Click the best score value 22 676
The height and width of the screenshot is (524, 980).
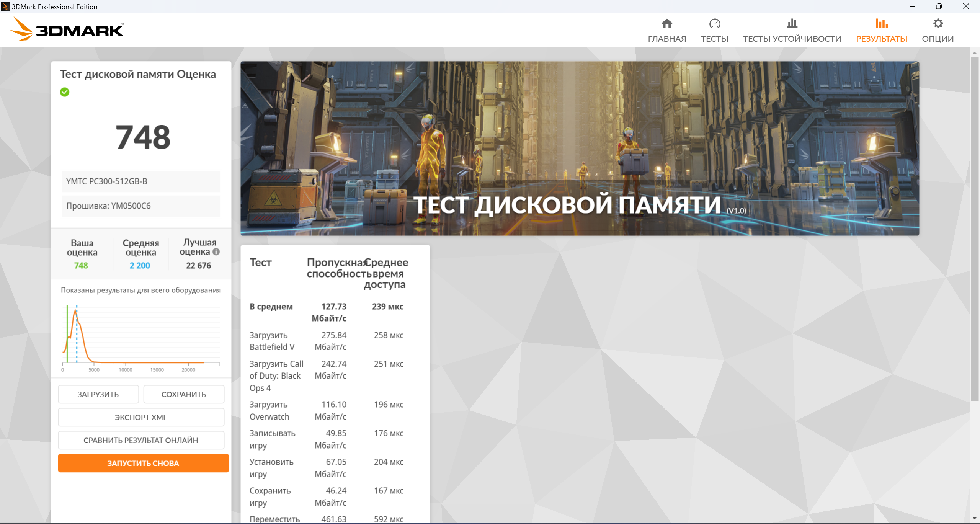pyautogui.click(x=198, y=266)
